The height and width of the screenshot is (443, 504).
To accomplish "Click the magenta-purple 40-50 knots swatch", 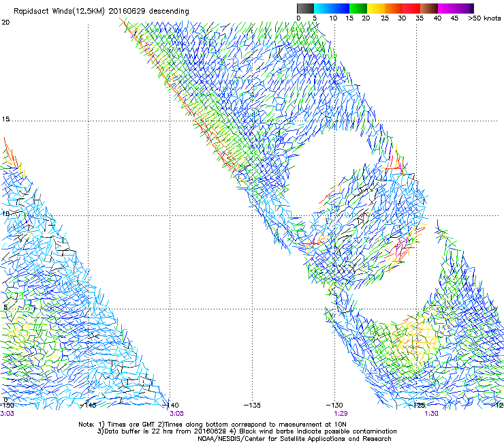I will pyautogui.click(x=456, y=8).
